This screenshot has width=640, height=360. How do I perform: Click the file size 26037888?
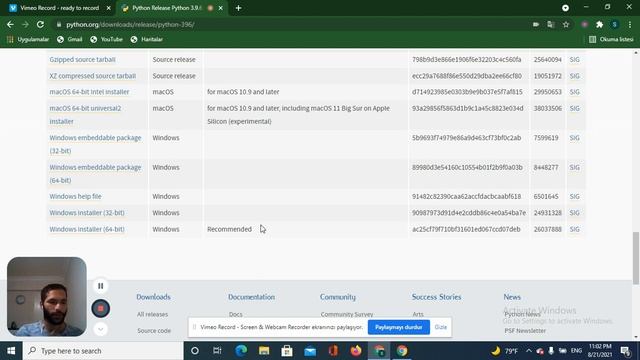click(x=547, y=229)
